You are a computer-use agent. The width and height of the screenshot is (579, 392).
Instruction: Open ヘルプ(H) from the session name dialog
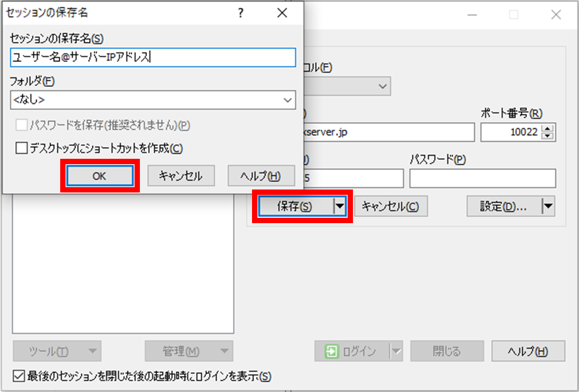pyautogui.click(x=261, y=175)
